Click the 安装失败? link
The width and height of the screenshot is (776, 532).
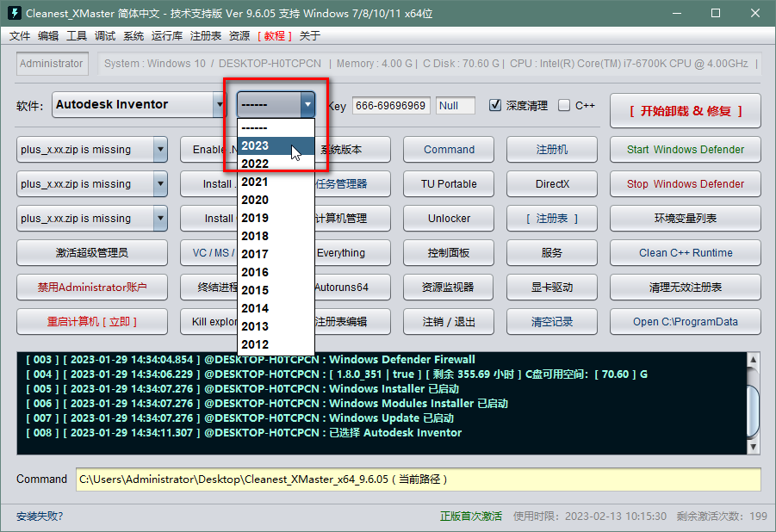(40, 517)
